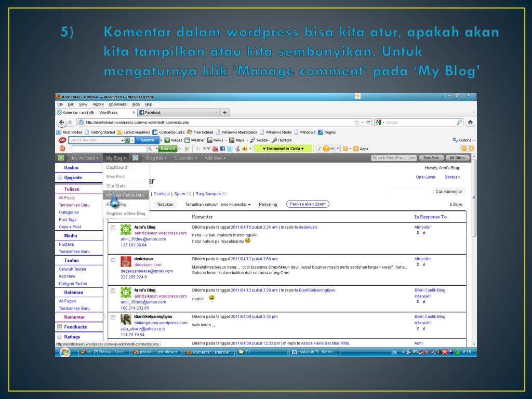Open makalah TI Microsoft Word taskbar item
Screen dimensions: 532x399
[x=314, y=352]
